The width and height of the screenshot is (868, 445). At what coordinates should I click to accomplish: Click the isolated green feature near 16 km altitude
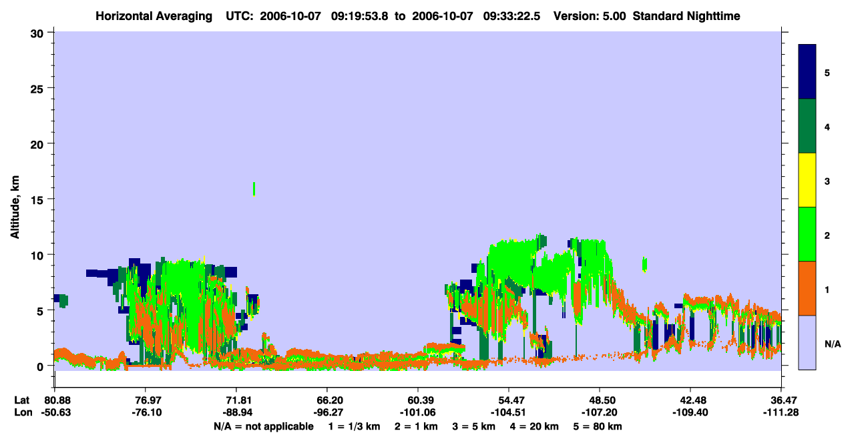coord(254,189)
